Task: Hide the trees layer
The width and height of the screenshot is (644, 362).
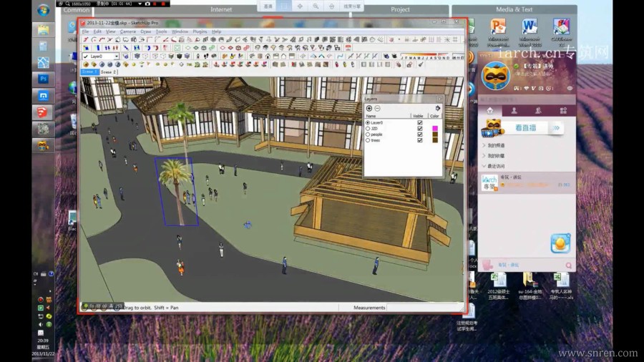Action: coord(420,140)
